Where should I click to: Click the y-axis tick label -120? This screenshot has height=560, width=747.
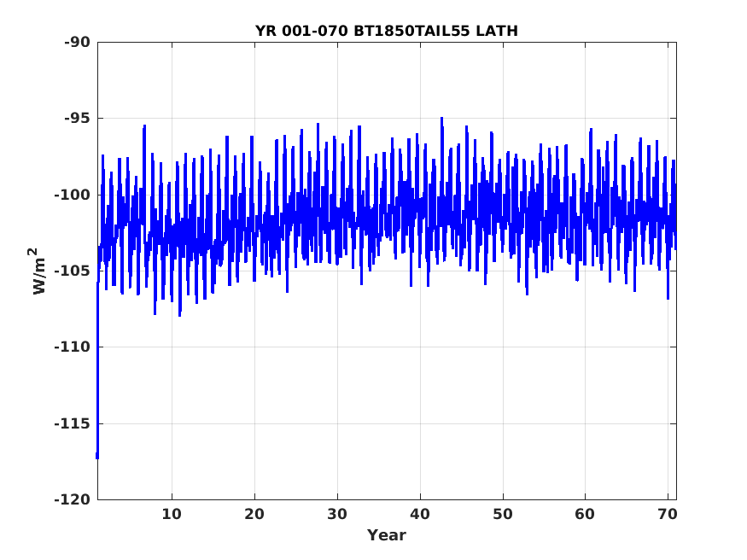73,499
